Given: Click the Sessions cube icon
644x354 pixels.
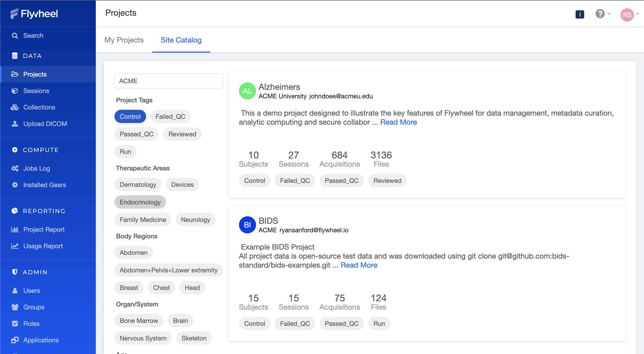Looking at the screenshot, I should [15, 91].
